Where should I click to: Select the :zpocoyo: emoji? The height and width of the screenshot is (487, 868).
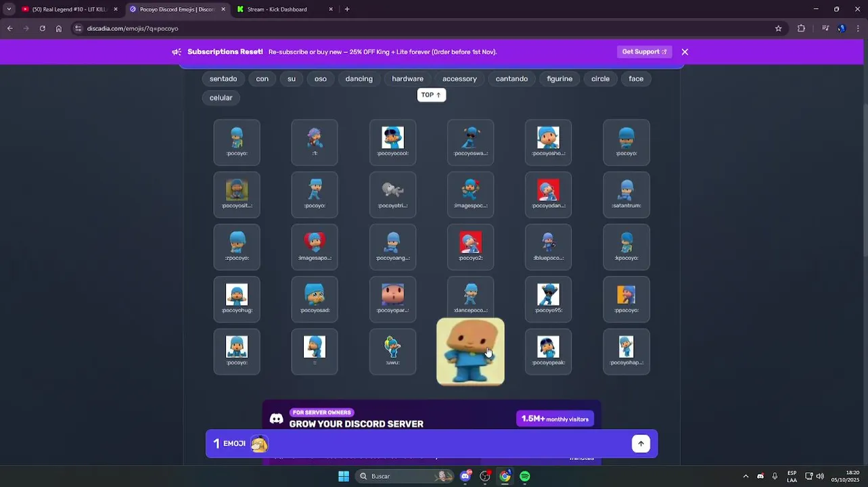237,247
